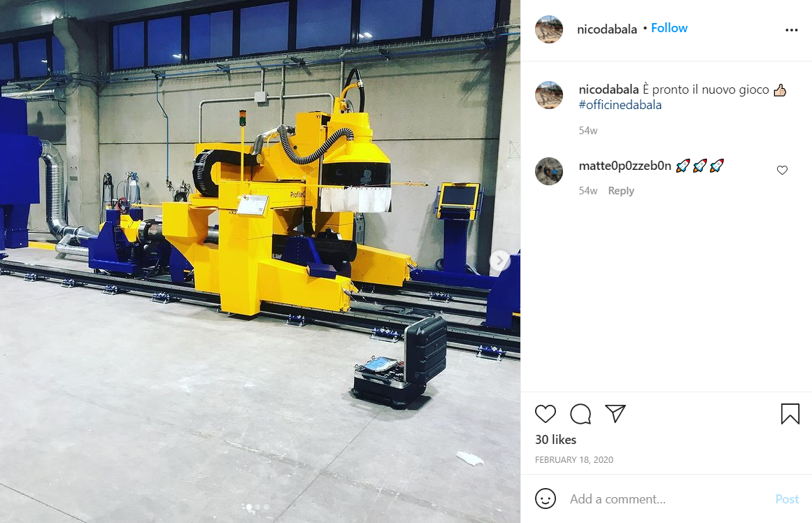
Task: Open emoji picker smiley icon
Action: pyautogui.click(x=546, y=499)
